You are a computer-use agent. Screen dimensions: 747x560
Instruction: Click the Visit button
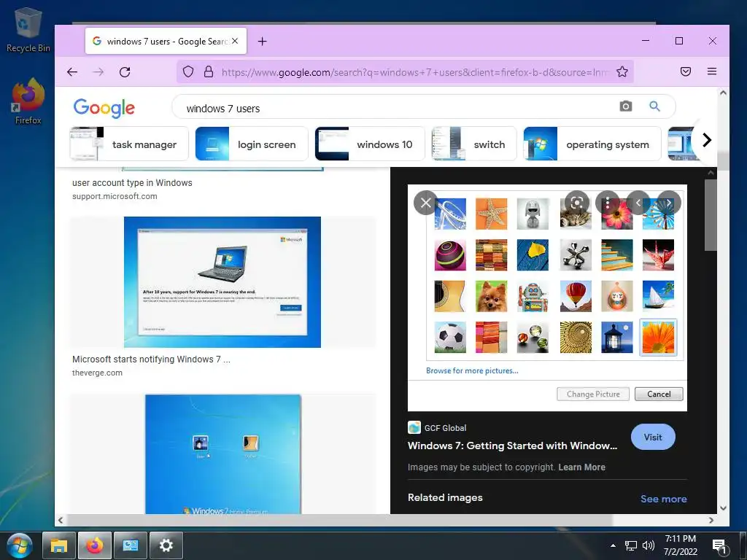(653, 437)
